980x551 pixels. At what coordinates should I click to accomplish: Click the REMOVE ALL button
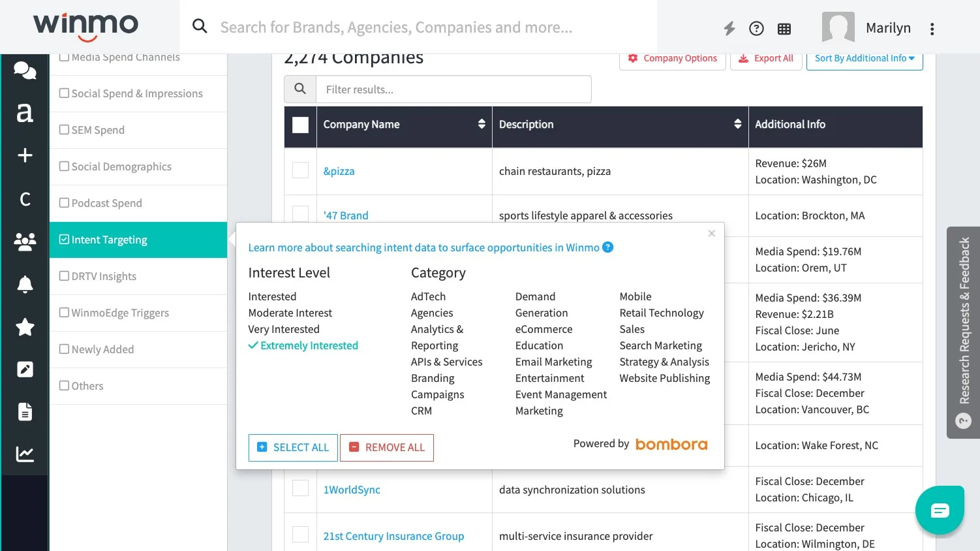(387, 448)
